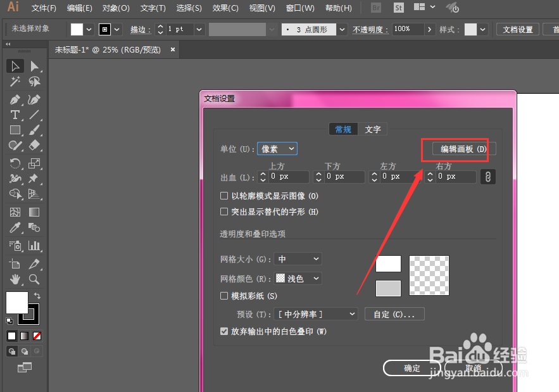Select the Shape Builder tool
The width and height of the screenshot is (559, 392).
pos(15,194)
